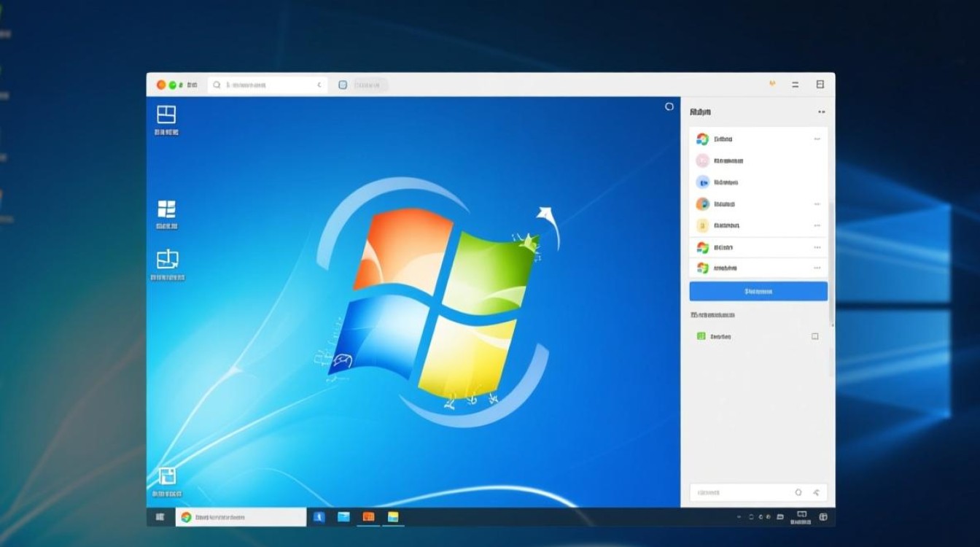The height and width of the screenshot is (547, 980).
Task: Click the refresh icon at top of desktop preview
Action: pos(669,106)
